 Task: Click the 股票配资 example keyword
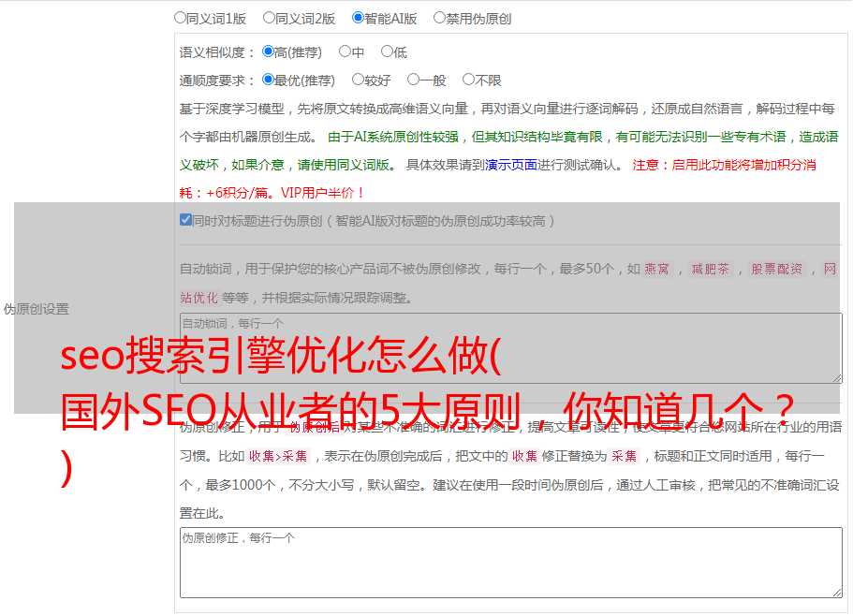tap(776, 269)
